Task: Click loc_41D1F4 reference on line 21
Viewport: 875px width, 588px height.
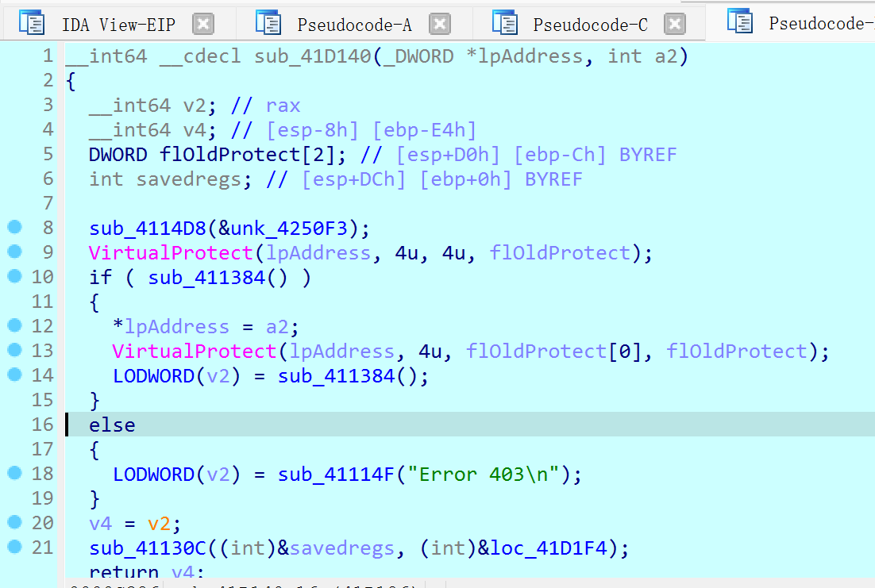Action: coord(553,548)
